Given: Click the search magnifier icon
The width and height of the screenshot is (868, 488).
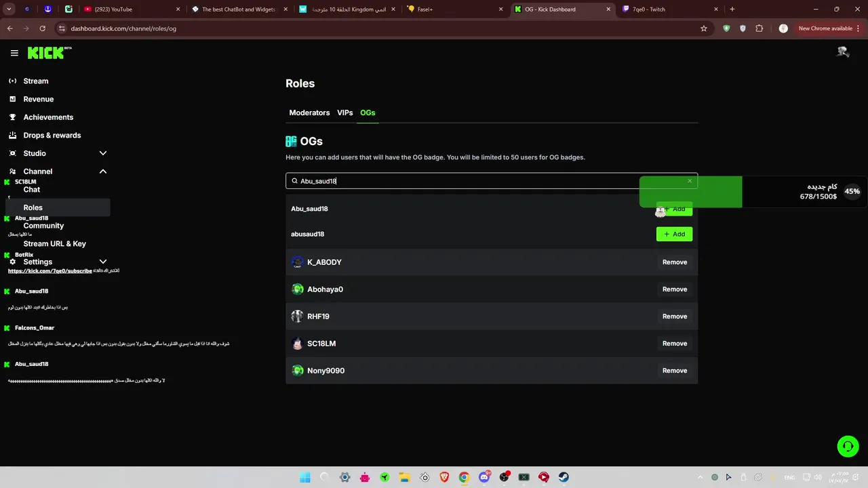Looking at the screenshot, I should 294,181.
